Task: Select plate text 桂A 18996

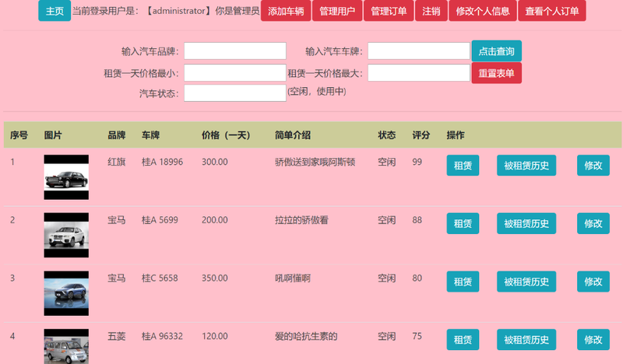Action: pyautogui.click(x=162, y=162)
